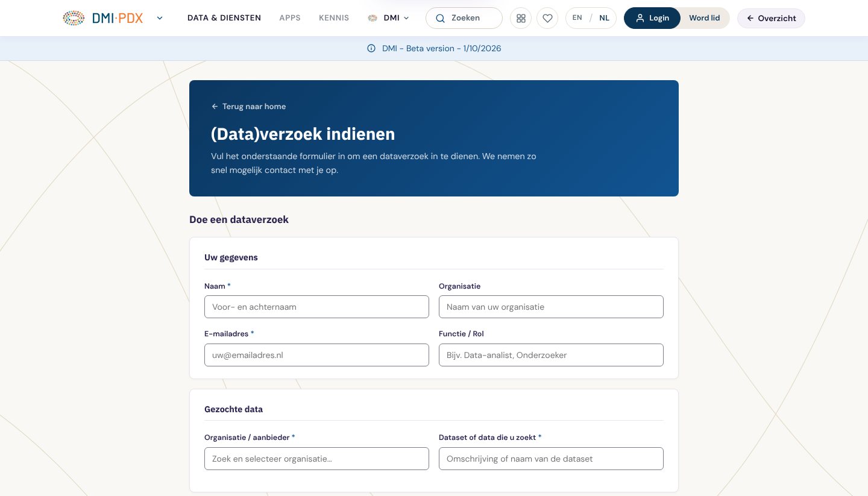
Task: Go back via the Overzicht button
Action: click(x=771, y=18)
